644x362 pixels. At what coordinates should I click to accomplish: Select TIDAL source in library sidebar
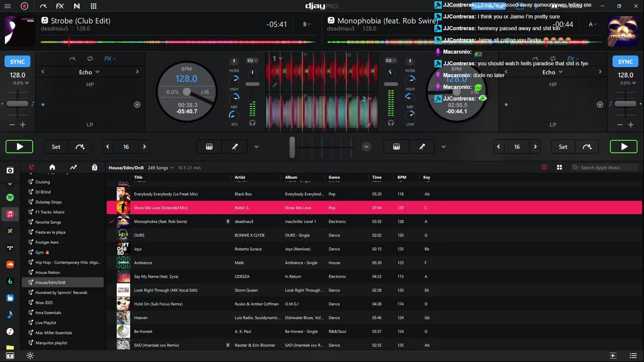click(10, 247)
